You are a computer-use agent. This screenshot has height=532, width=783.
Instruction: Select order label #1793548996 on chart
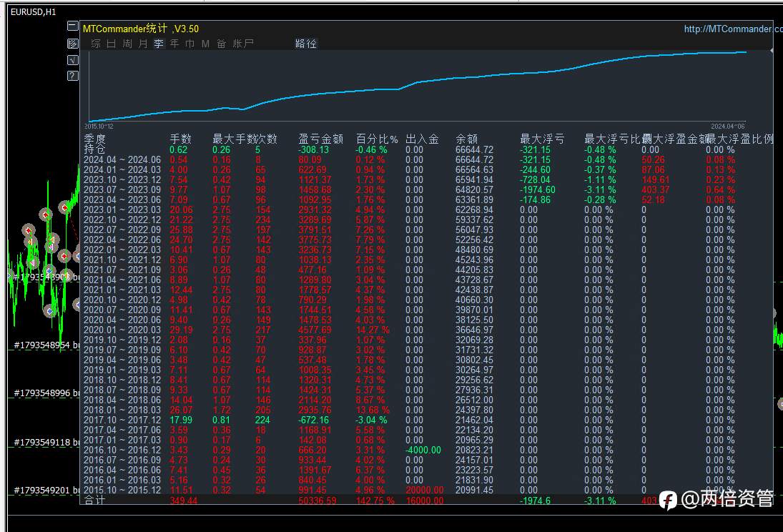pos(46,393)
